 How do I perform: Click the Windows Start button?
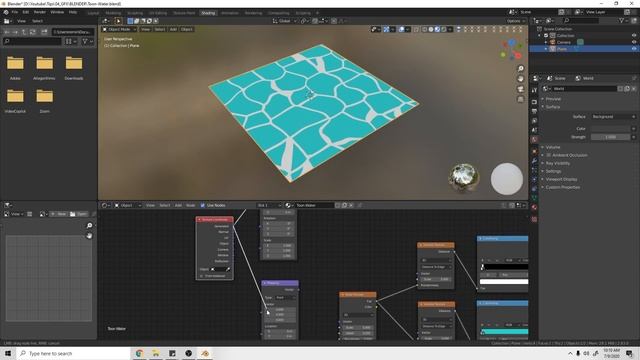click(x=8, y=353)
